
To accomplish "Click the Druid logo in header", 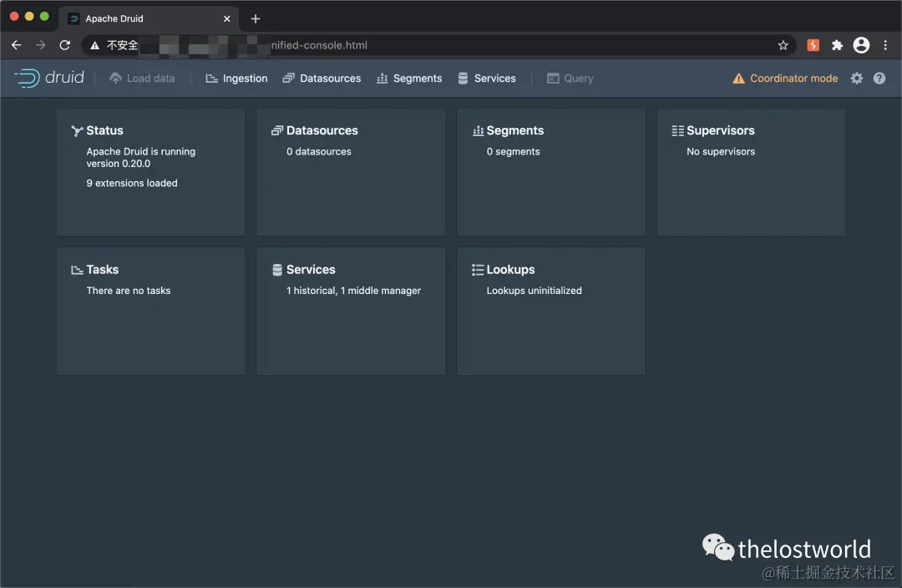I will click(x=49, y=78).
